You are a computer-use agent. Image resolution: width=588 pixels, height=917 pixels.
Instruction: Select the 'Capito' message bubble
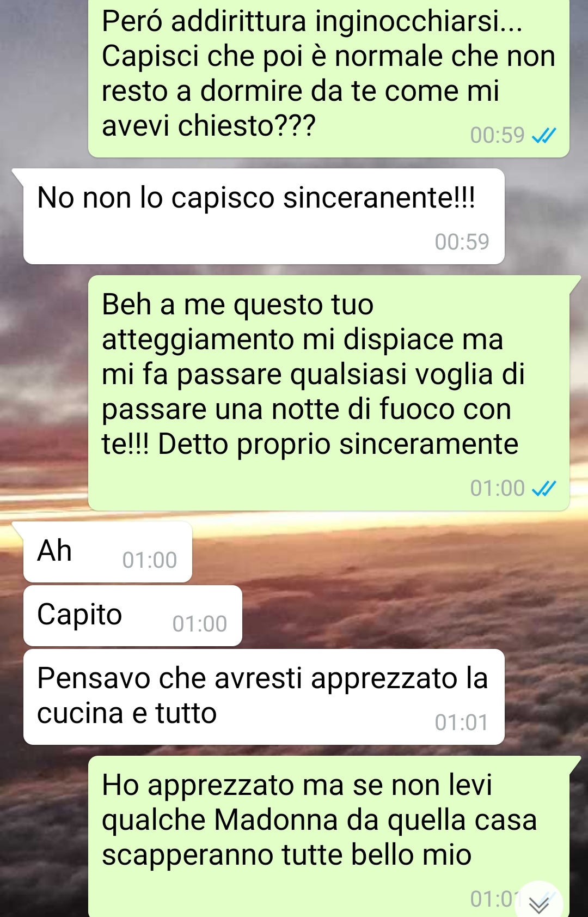pyautogui.click(x=132, y=615)
